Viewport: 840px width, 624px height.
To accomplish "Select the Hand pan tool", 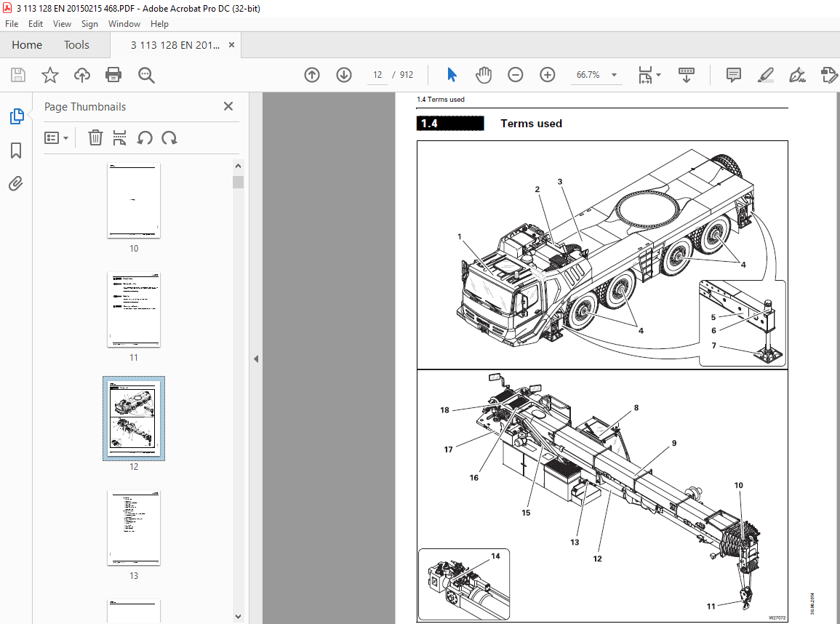I will [x=483, y=75].
